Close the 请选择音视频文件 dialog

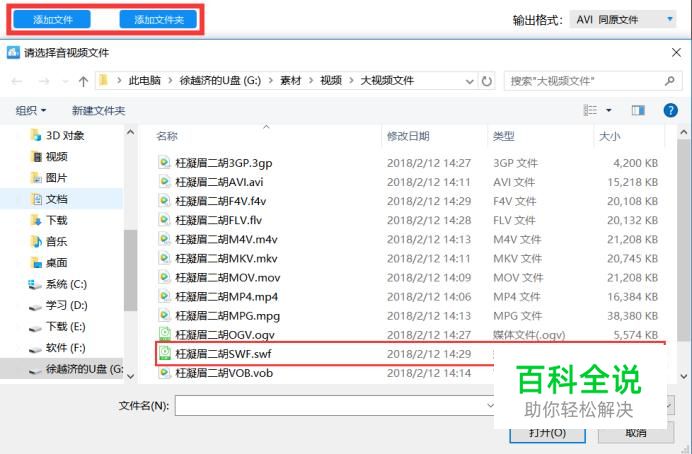click(676, 53)
